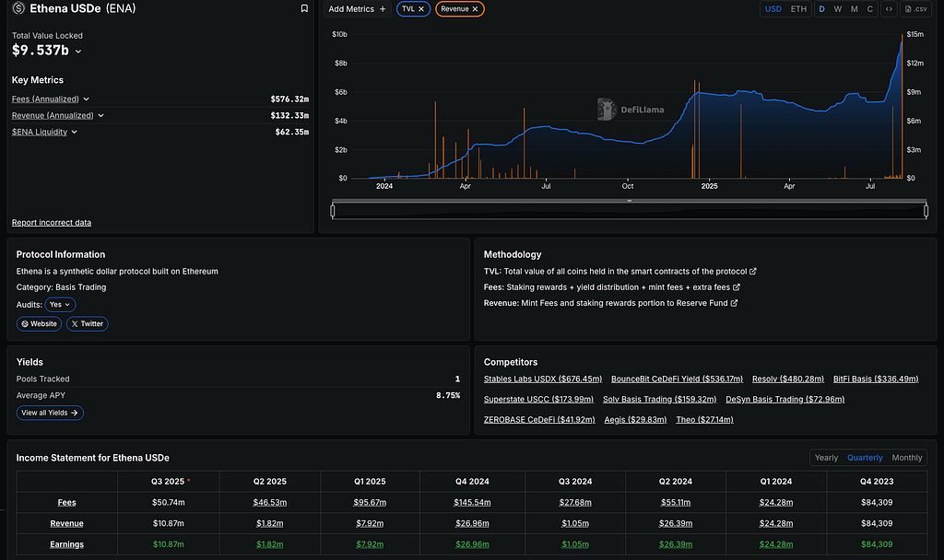Viewport: 944px width, 560px height.
Task: Expand $ENA Liquidity details
Action: [x=74, y=132]
